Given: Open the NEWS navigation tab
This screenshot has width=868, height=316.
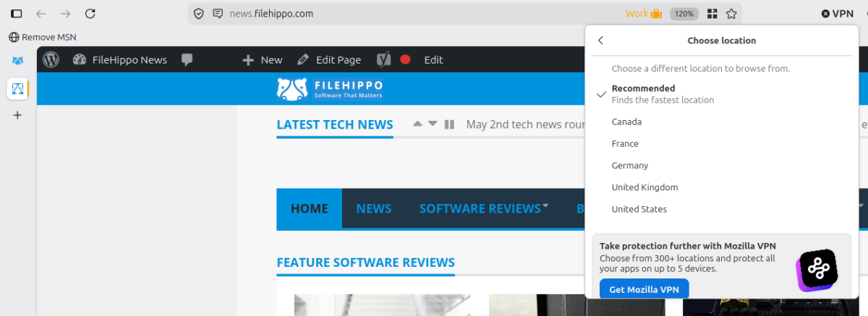Looking at the screenshot, I should pyautogui.click(x=373, y=209).
